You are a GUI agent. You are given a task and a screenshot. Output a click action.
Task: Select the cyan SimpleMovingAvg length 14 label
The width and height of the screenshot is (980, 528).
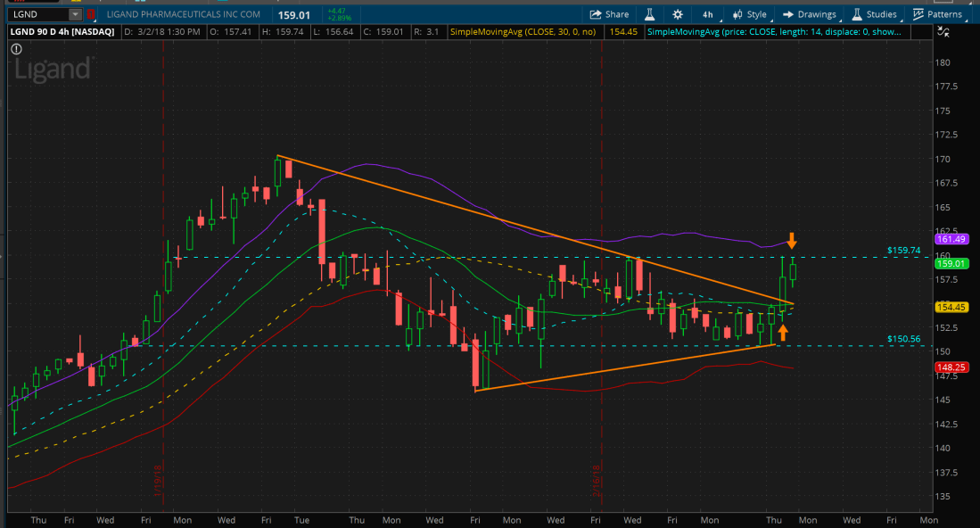point(774,32)
